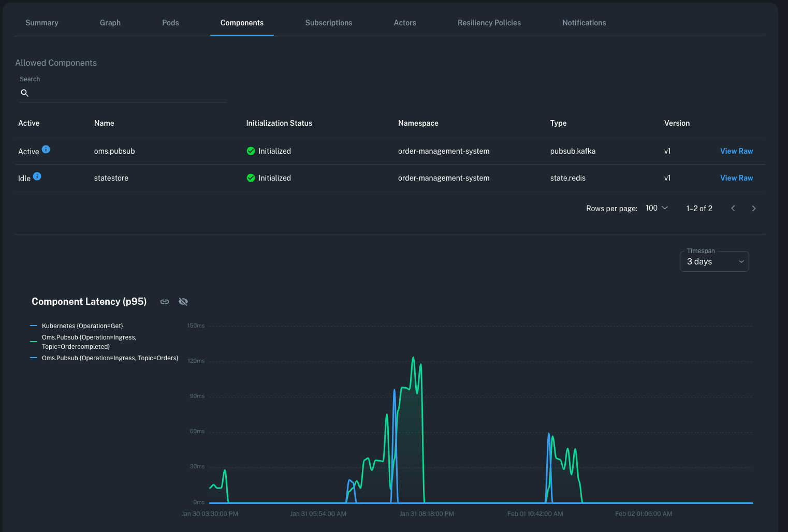Image resolution: width=788 pixels, height=532 pixels.
Task: Click the info icon next to Active
Action: coord(46,149)
